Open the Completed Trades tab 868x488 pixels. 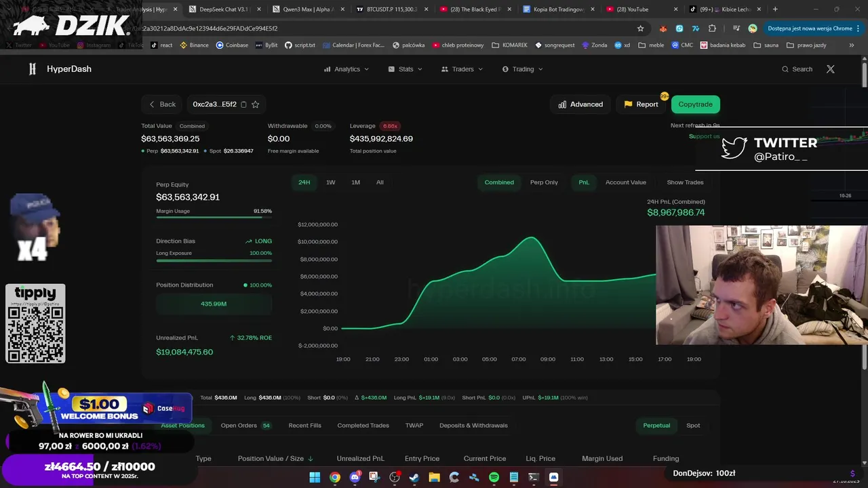[x=363, y=426]
